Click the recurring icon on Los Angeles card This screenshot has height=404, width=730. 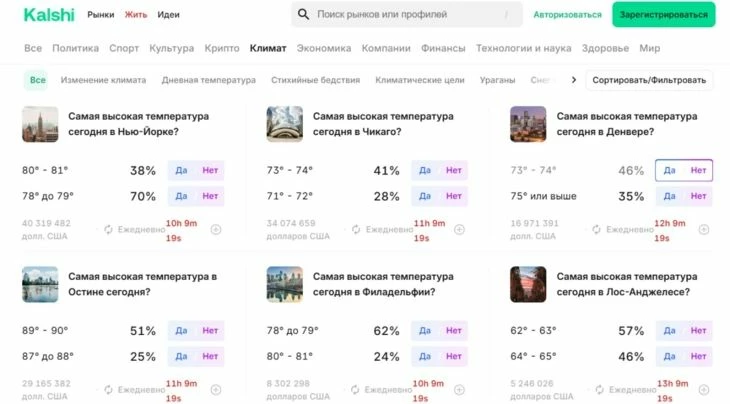click(x=600, y=390)
